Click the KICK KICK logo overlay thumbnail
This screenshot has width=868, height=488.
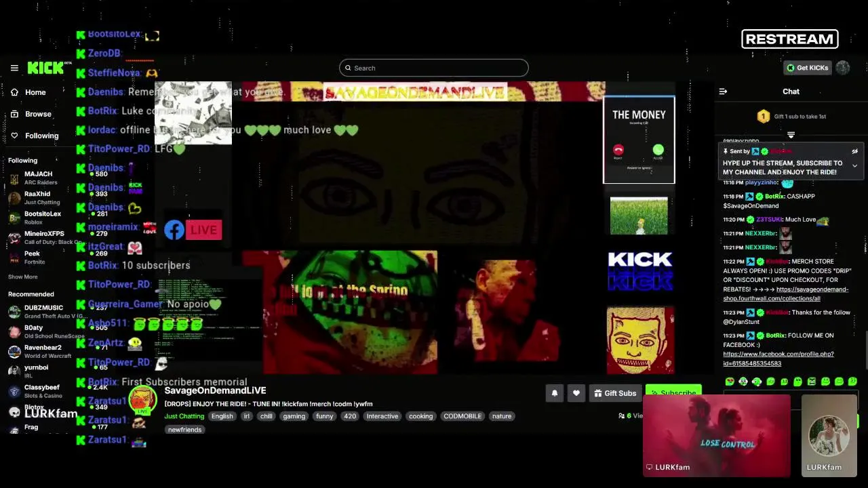click(640, 270)
